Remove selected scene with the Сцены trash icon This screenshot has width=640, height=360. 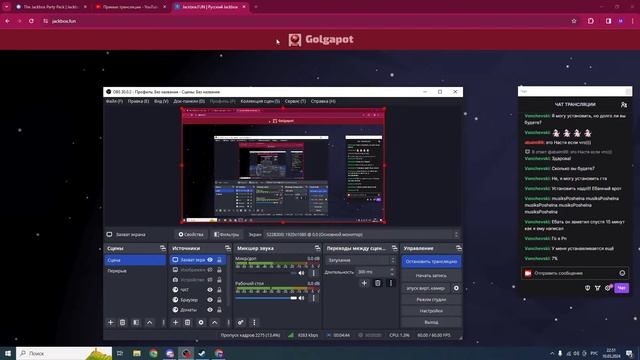click(122, 322)
